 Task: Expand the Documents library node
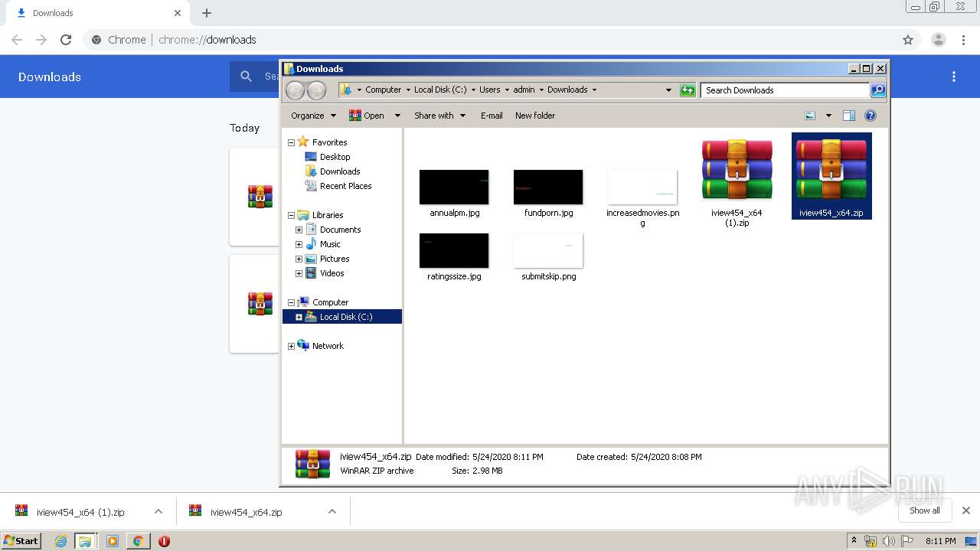point(299,230)
